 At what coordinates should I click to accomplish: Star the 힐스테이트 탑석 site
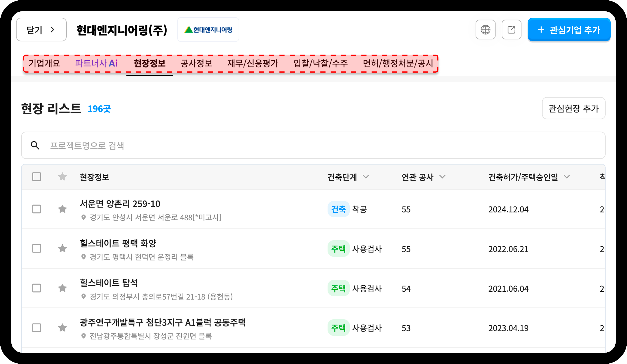point(62,288)
